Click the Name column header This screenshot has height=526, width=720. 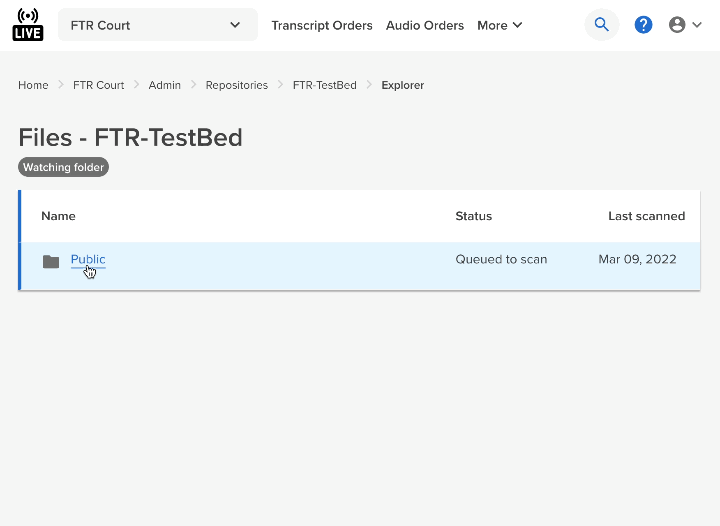tap(58, 216)
